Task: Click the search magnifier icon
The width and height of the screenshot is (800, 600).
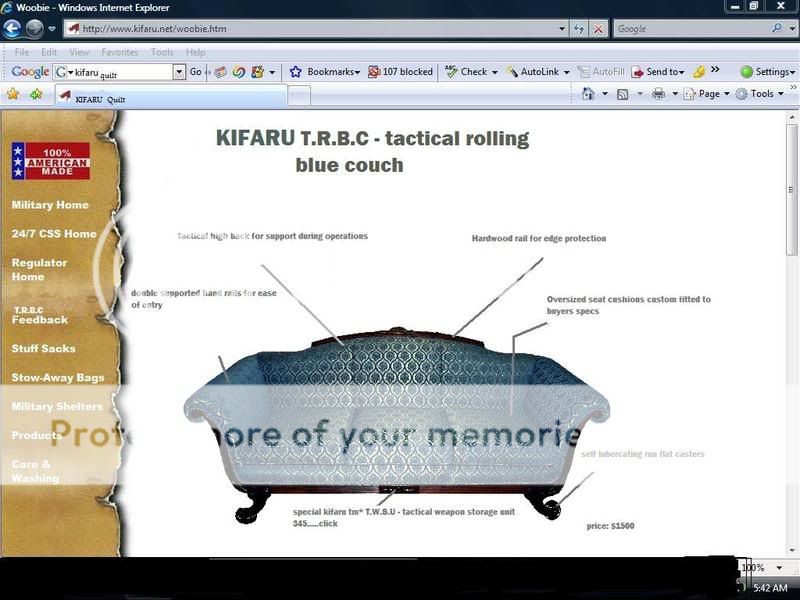Action: pyautogui.click(x=777, y=29)
